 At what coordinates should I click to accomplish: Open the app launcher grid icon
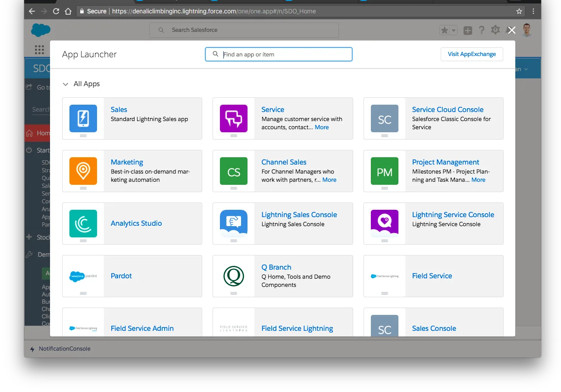click(39, 50)
